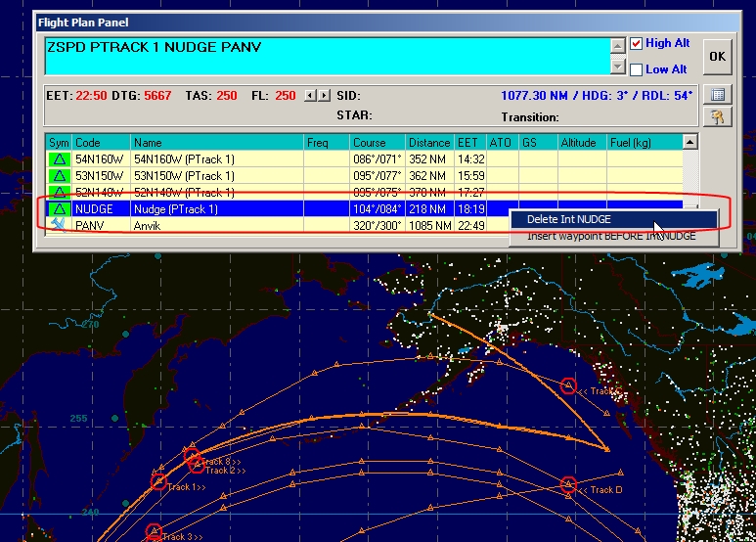Viewport: 756px width, 542px height.
Task: Click the 14:32 EET cell
Action: pyautogui.click(x=470, y=159)
